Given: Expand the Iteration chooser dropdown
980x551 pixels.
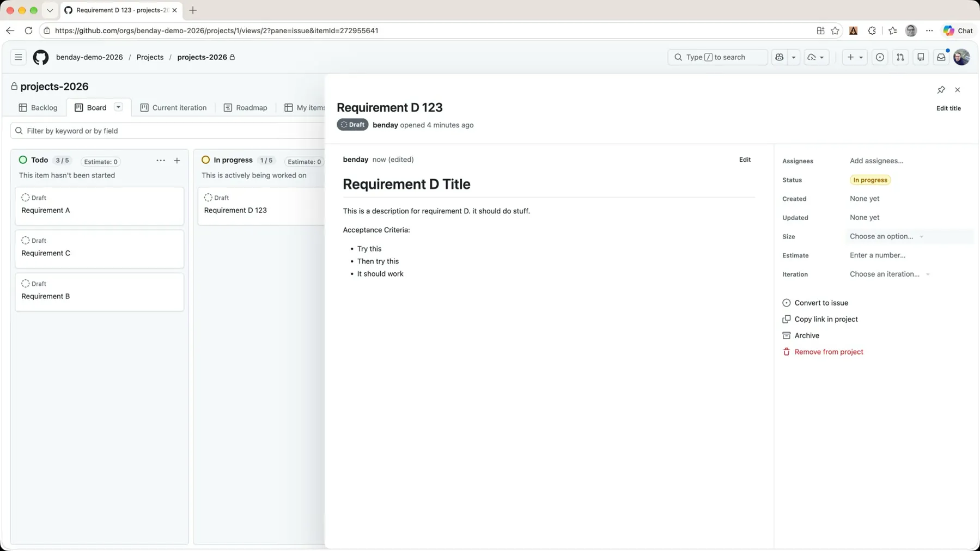Looking at the screenshot, I should point(890,274).
